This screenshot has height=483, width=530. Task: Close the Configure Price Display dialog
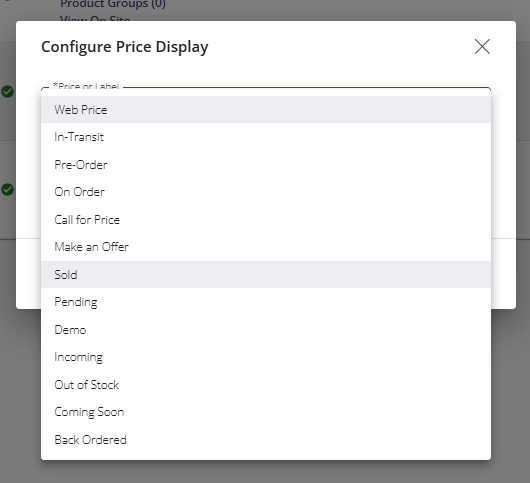click(482, 47)
